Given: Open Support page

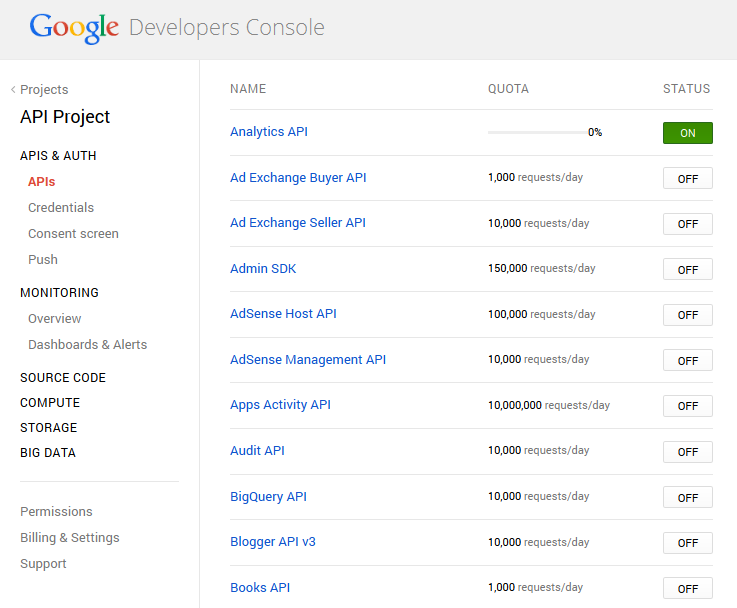Looking at the screenshot, I should pos(43,563).
